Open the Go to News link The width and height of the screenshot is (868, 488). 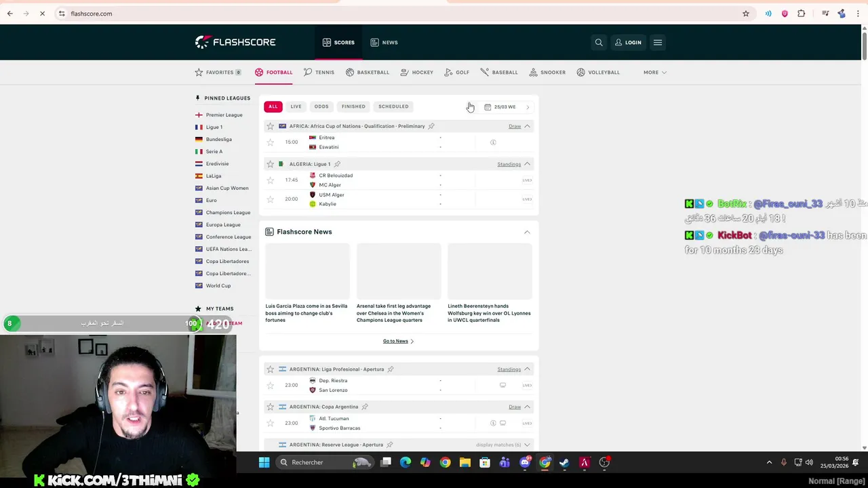coord(398,341)
